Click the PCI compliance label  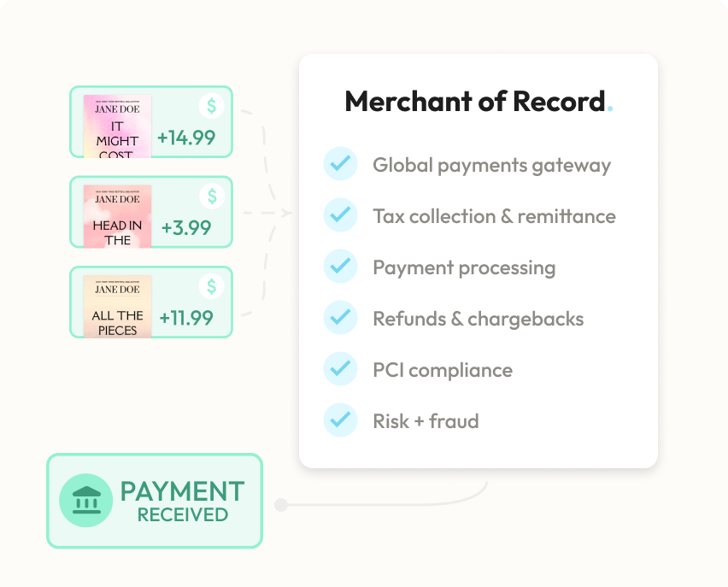(443, 370)
